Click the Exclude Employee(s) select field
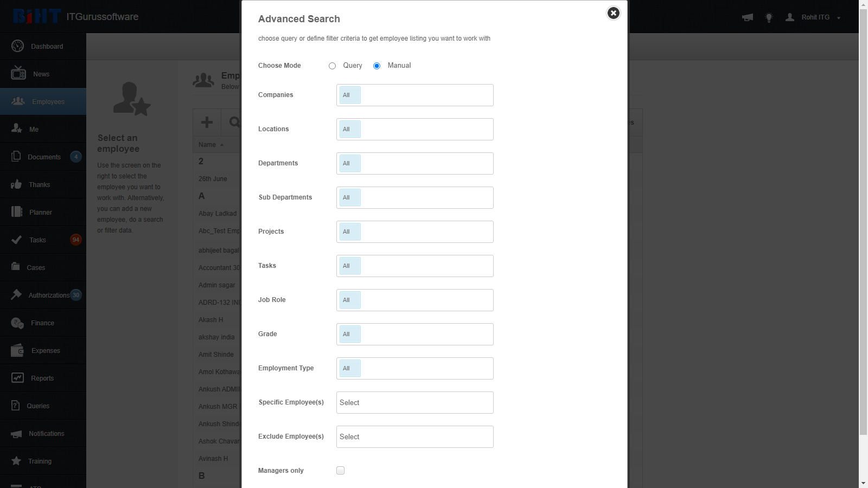The height and width of the screenshot is (488, 868). 415,436
